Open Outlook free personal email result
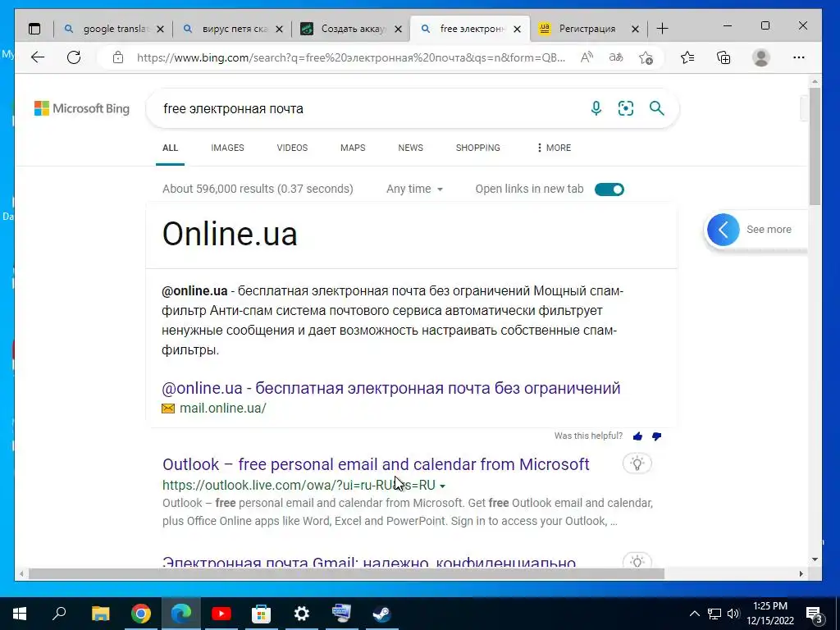 376,464
